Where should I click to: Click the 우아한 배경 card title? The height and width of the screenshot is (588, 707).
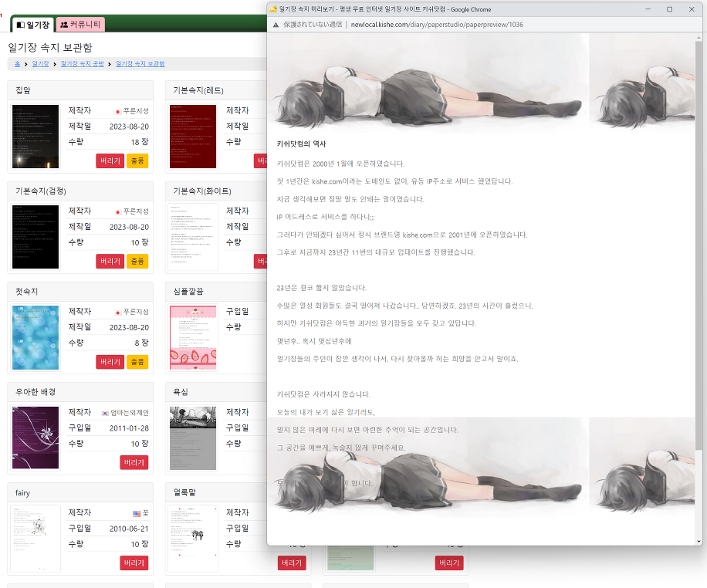point(36,392)
